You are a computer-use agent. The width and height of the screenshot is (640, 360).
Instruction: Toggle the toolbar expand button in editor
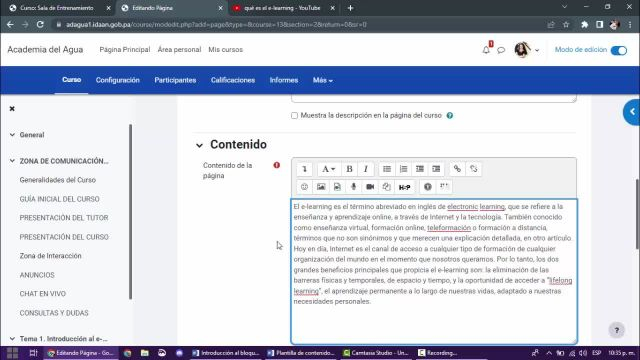(304, 169)
